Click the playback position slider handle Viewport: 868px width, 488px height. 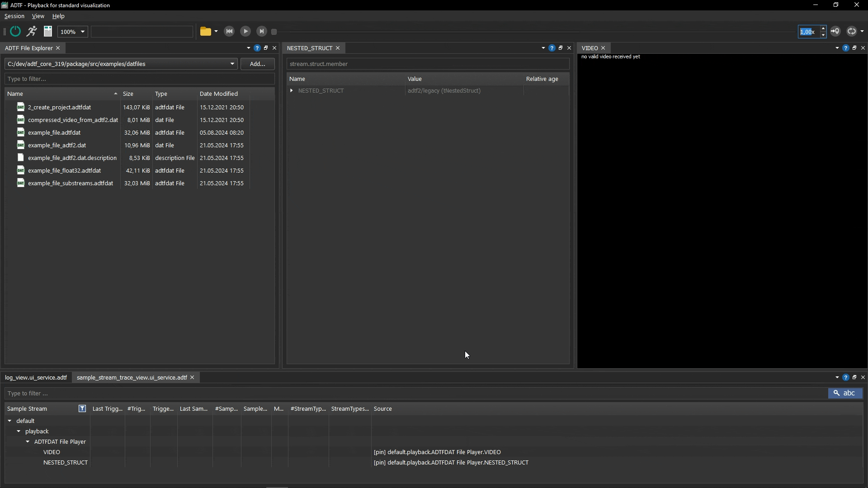pos(274,32)
